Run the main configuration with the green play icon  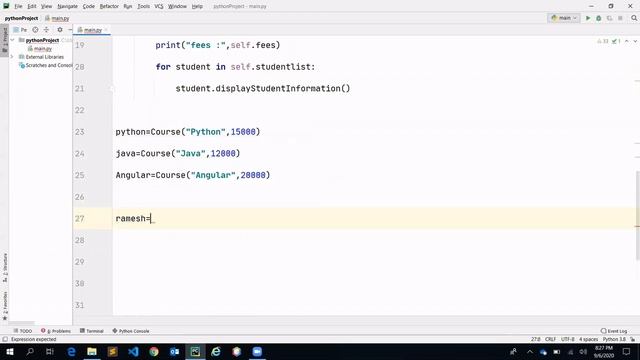[588, 18]
